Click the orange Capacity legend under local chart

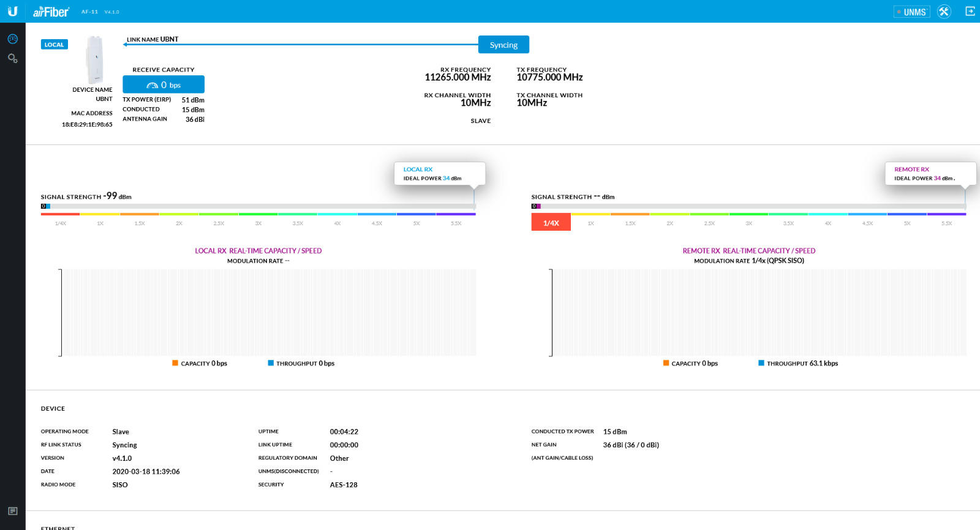click(x=200, y=364)
